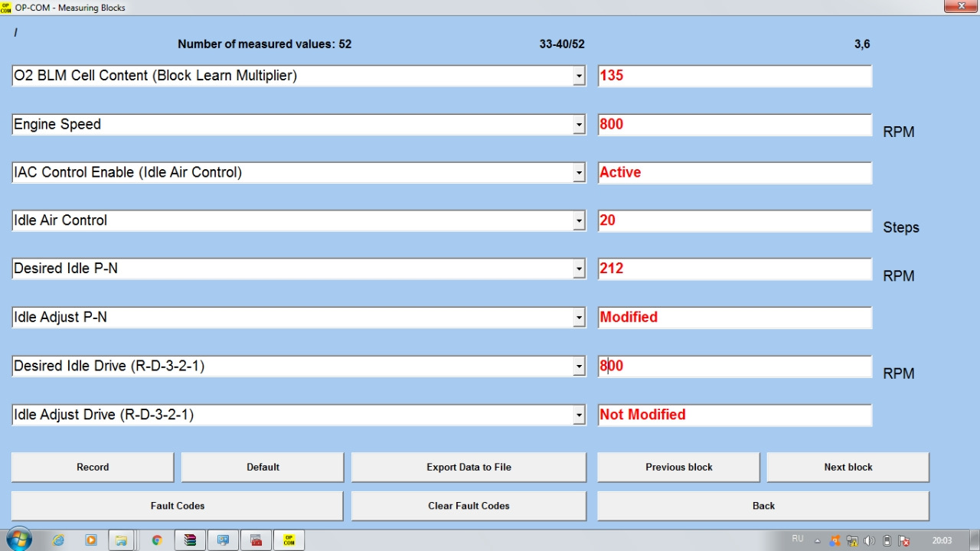The image size is (980, 551).
Task: Click the taskbar clock showing 20:03
Action: tap(942, 541)
